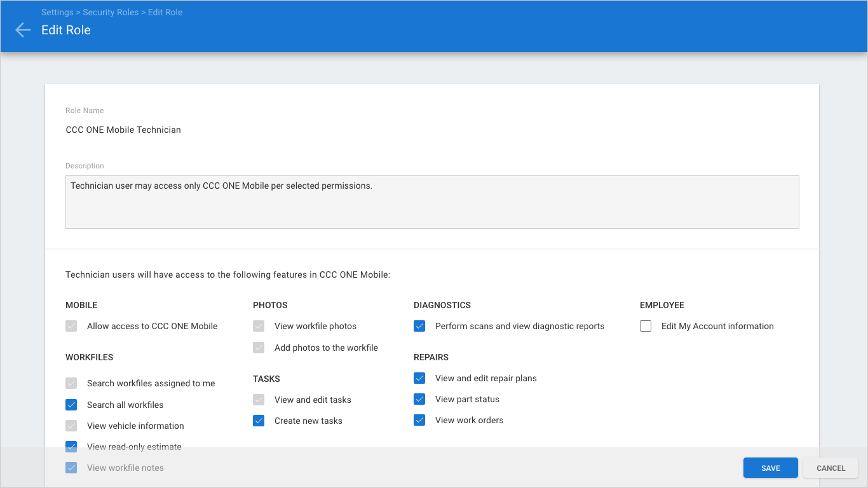Open Settings from the breadcrumb
868x488 pixels.
point(57,11)
